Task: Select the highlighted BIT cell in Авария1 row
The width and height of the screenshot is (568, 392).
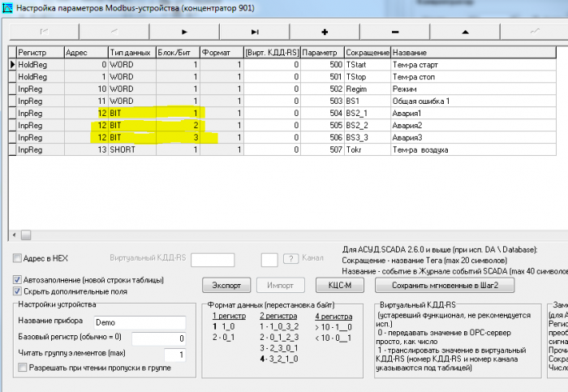Action: click(x=132, y=114)
